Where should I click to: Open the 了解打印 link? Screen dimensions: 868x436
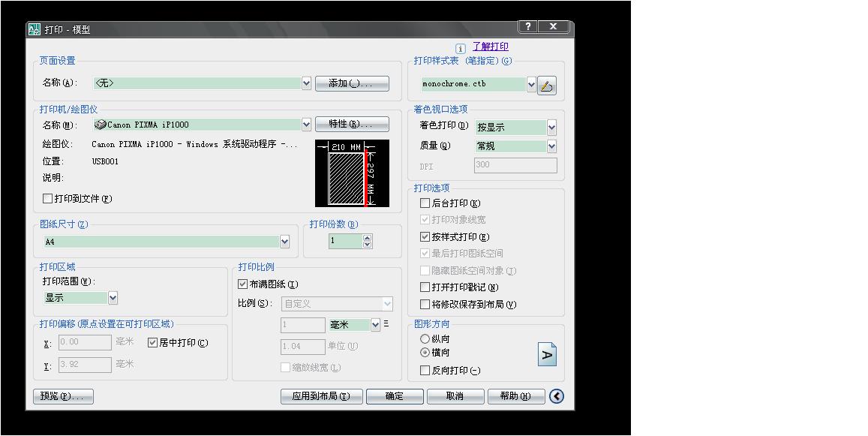(x=491, y=47)
